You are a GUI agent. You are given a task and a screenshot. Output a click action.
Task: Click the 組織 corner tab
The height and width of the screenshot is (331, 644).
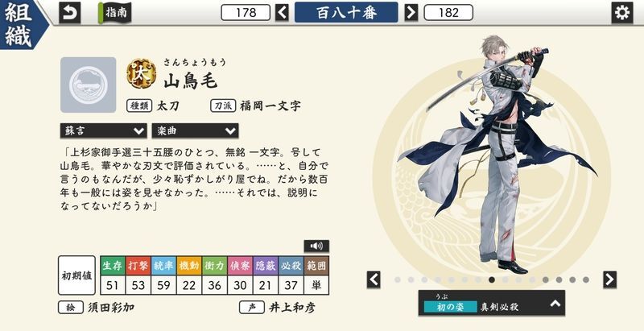tap(23, 25)
